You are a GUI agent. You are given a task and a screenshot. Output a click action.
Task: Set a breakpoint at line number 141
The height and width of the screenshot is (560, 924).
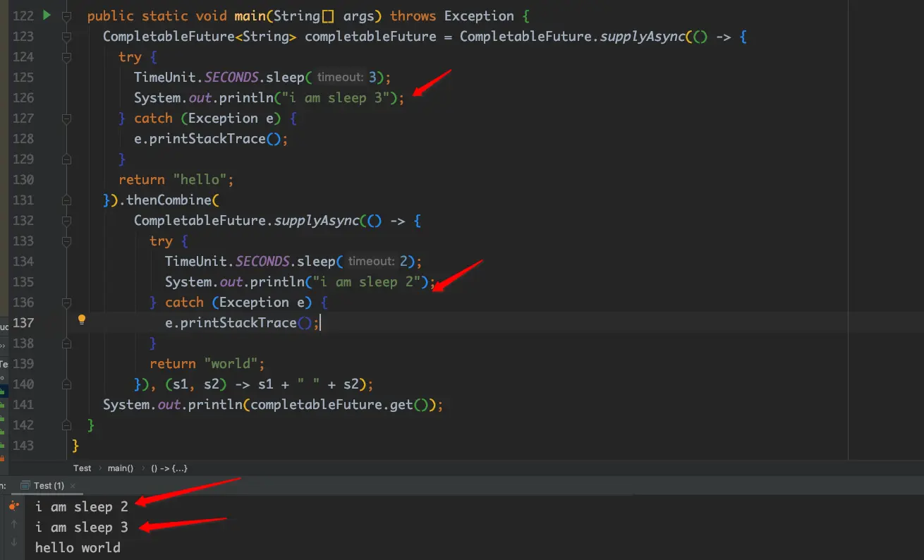tap(23, 404)
